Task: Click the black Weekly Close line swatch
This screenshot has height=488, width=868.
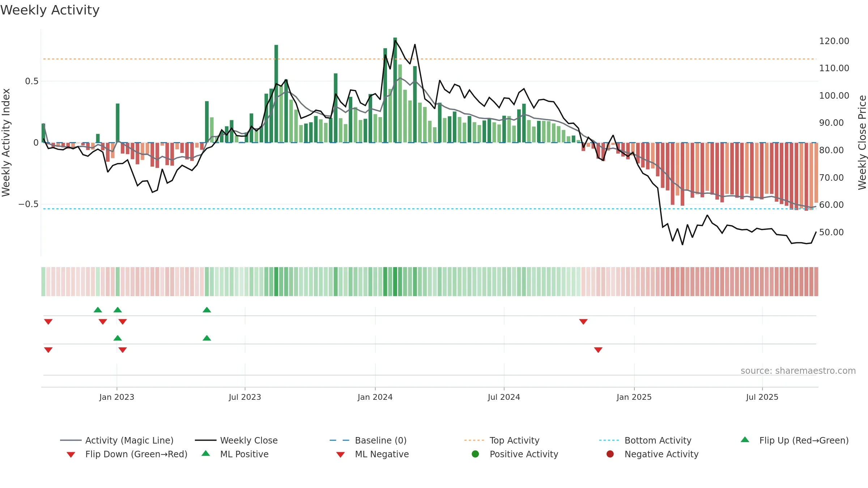Action: (x=205, y=440)
